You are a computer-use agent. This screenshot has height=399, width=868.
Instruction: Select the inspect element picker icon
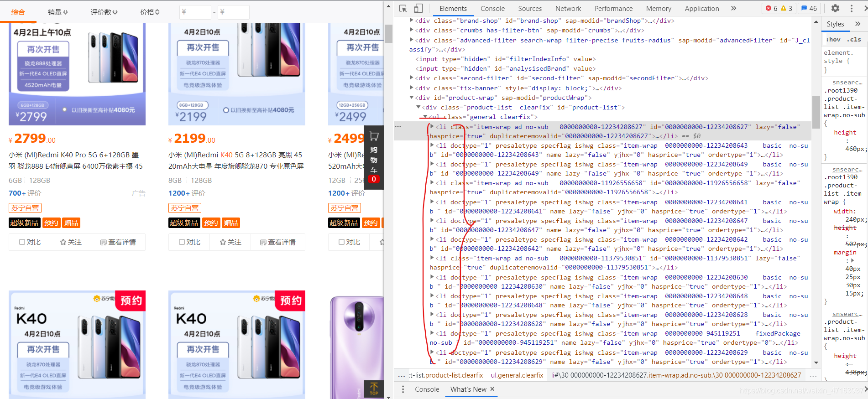coord(403,8)
